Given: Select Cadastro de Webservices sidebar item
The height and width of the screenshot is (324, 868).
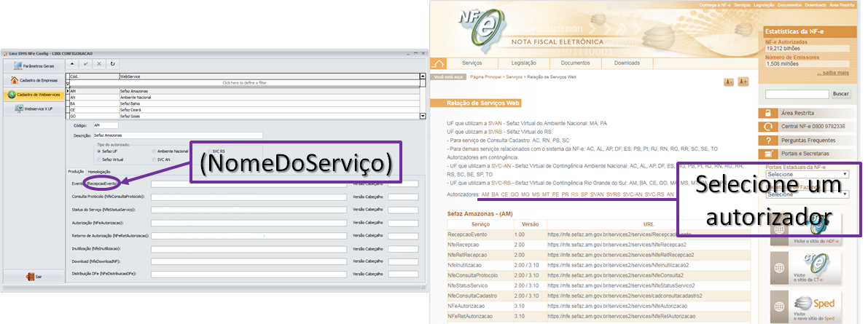Looking at the screenshot, I should [34, 95].
